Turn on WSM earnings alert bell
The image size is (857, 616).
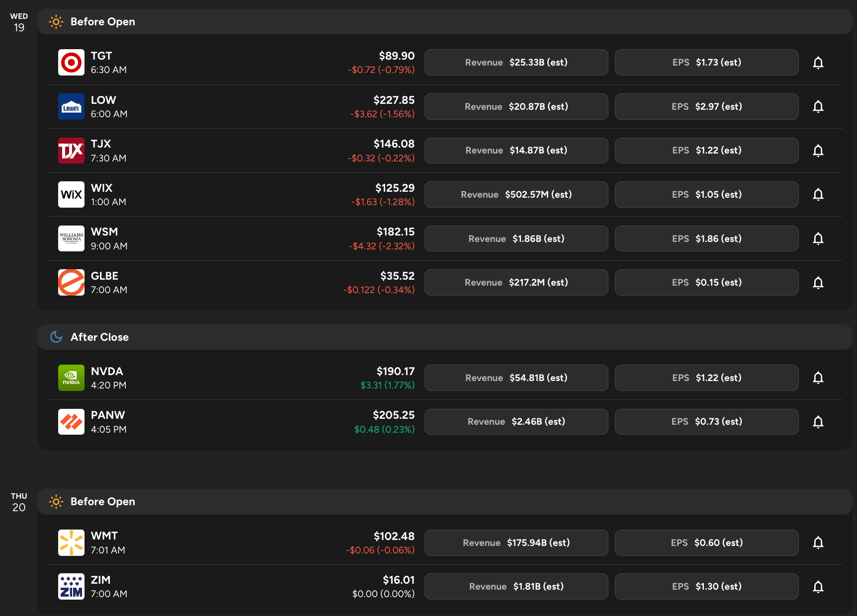tap(818, 238)
